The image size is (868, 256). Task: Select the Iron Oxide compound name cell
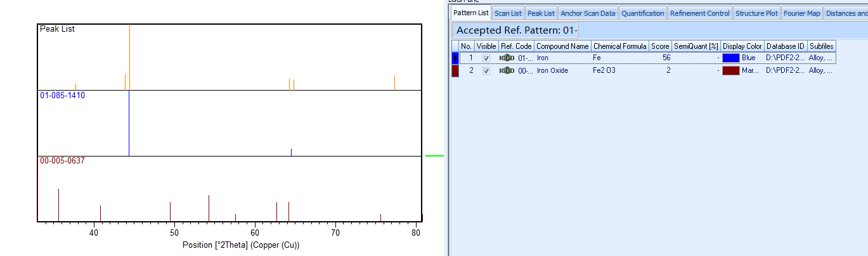click(x=562, y=70)
